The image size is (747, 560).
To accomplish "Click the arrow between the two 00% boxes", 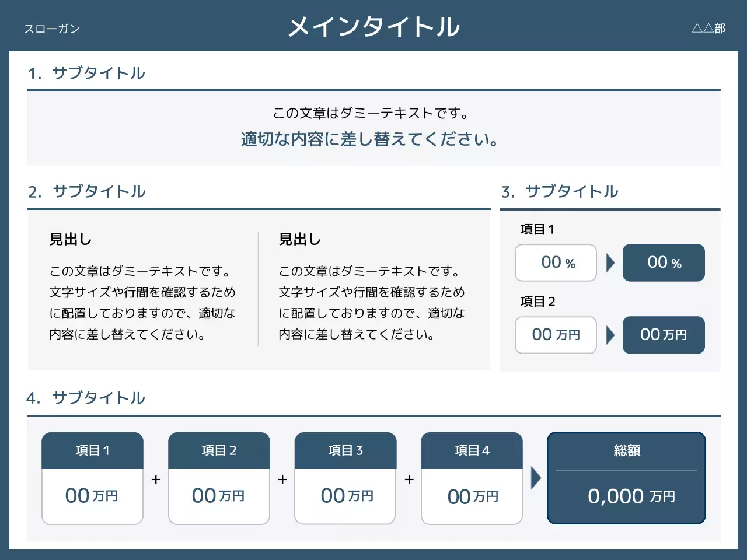I will [610, 263].
